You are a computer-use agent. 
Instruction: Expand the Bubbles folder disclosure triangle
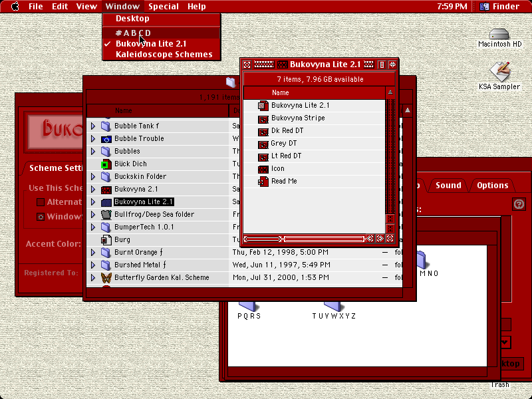(x=93, y=152)
